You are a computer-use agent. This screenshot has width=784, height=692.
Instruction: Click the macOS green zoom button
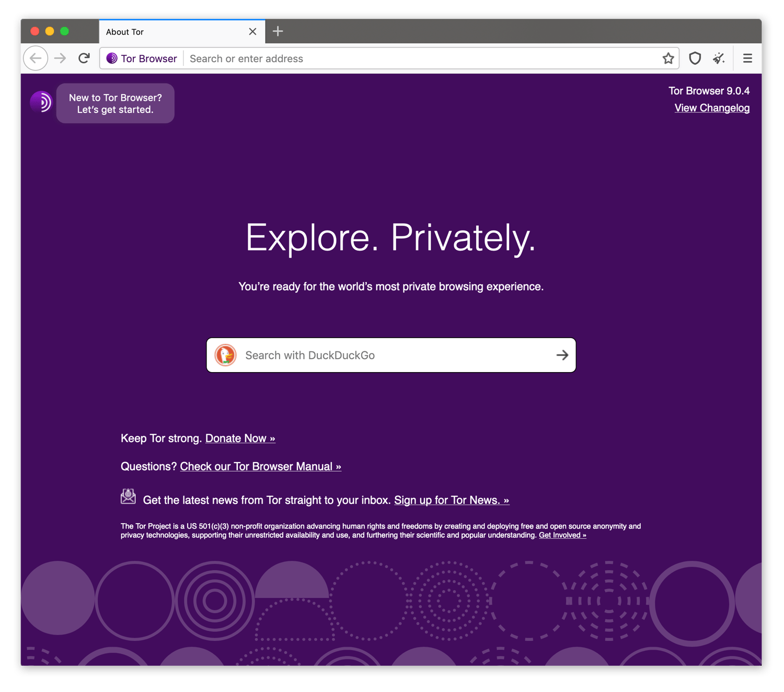click(x=64, y=31)
